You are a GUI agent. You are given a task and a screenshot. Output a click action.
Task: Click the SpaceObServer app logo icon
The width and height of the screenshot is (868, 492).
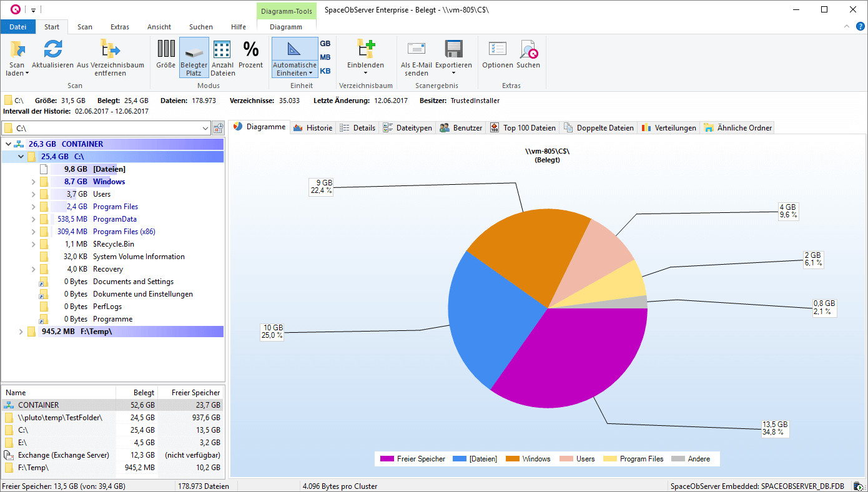point(15,9)
